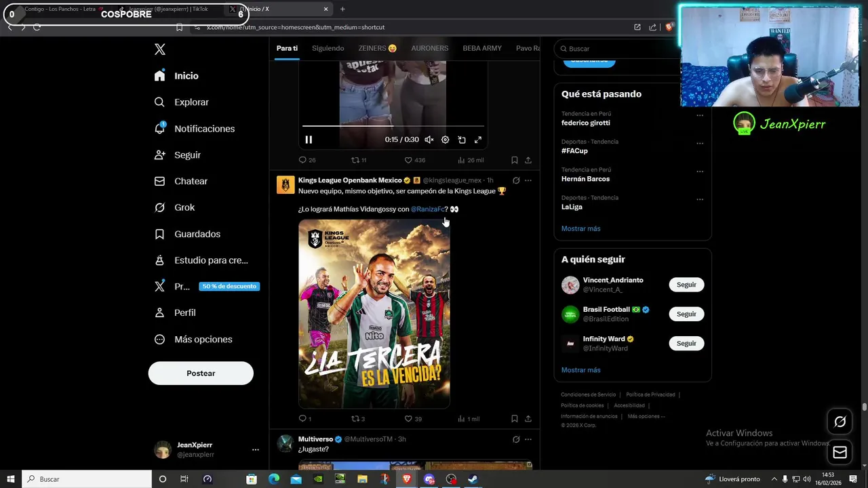
Task: Switch to the BEBA ARMY tab
Action: coord(482,48)
